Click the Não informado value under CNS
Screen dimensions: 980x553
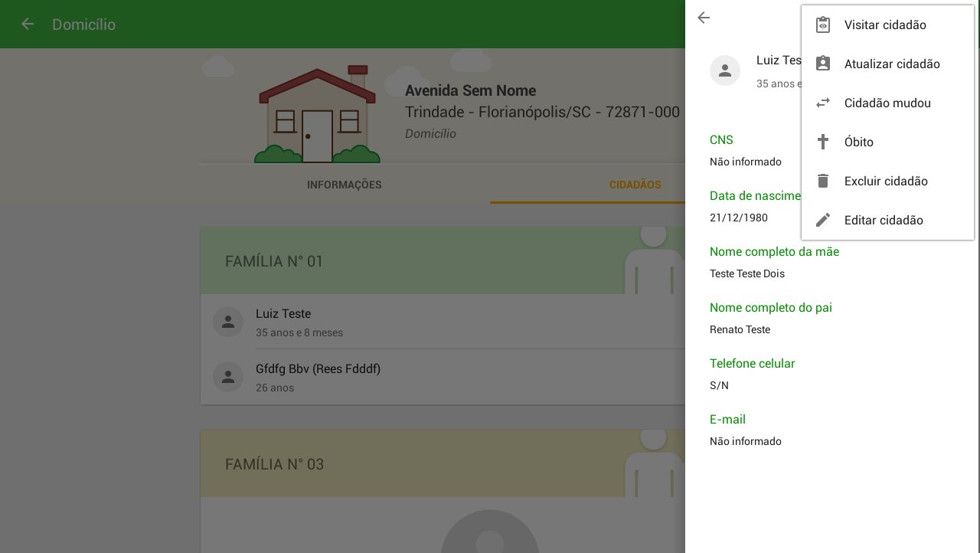pos(746,162)
